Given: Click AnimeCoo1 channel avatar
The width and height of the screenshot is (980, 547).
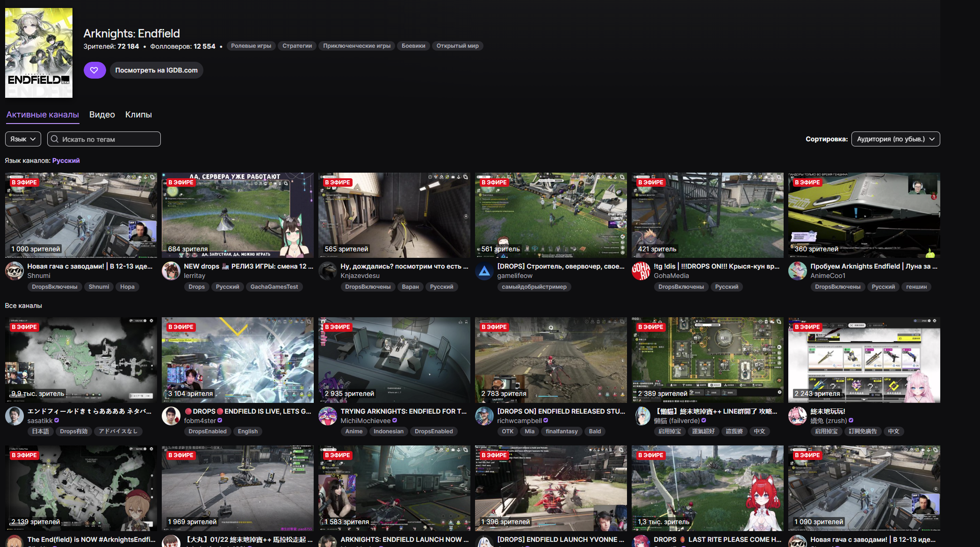Looking at the screenshot, I should [798, 271].
